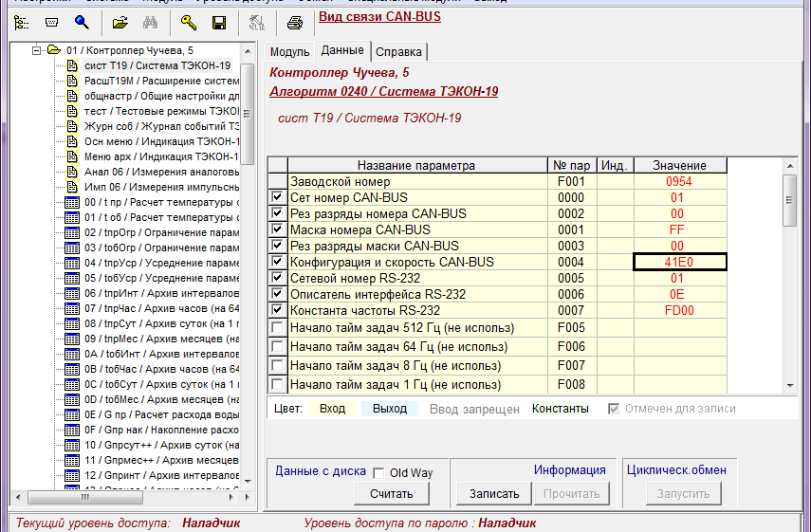
Task: Click the blue Выход color swatch
Action: tap(390, 409)
